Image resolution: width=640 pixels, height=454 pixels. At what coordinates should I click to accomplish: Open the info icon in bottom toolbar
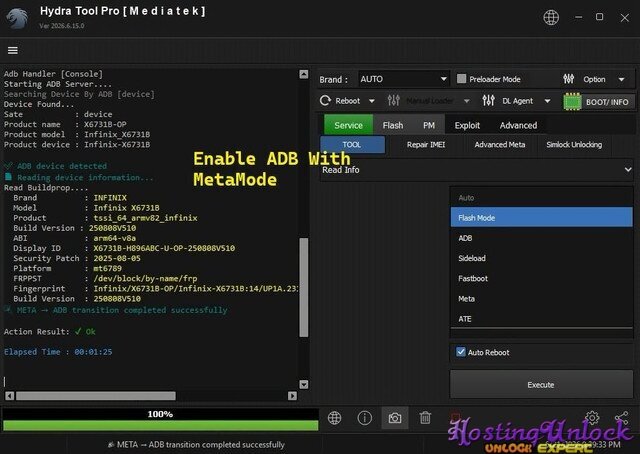pyautogui.click(x=364, y=418)
